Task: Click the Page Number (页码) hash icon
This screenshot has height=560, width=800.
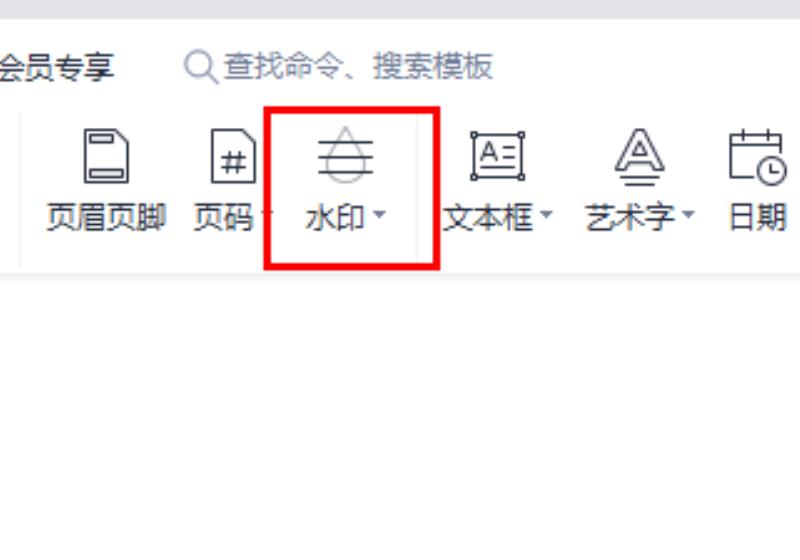Action: [x=233, y=156]
